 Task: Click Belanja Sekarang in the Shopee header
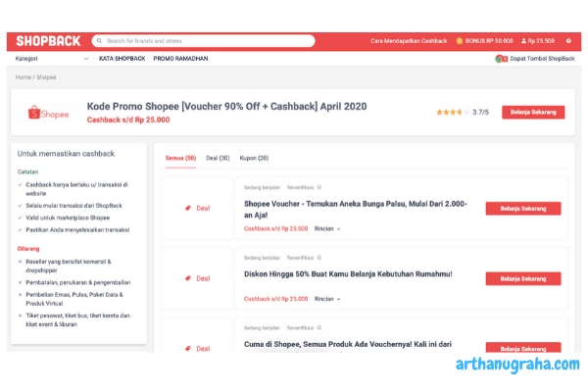coord(533,113)
